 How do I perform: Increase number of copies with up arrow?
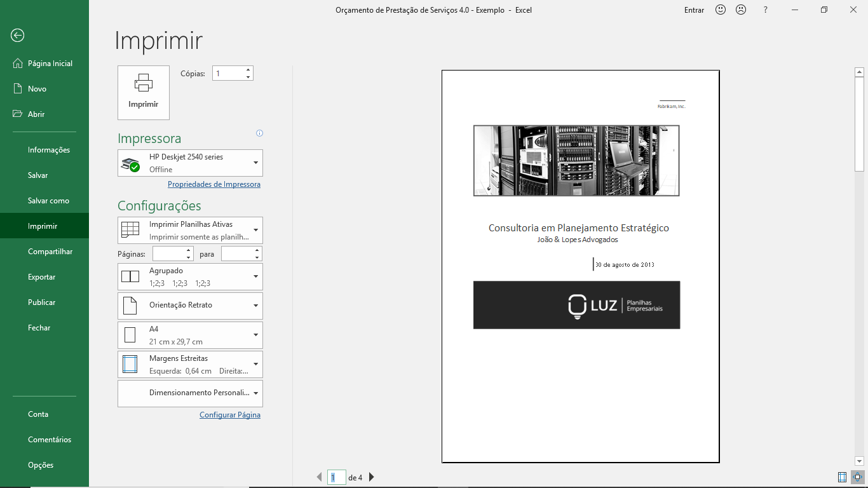click(x=248, y=70)
